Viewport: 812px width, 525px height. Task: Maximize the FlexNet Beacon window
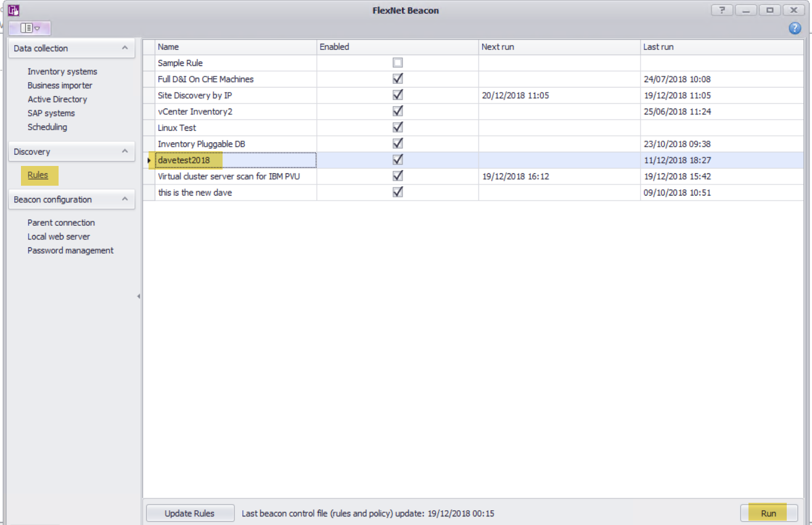point(770,10)
